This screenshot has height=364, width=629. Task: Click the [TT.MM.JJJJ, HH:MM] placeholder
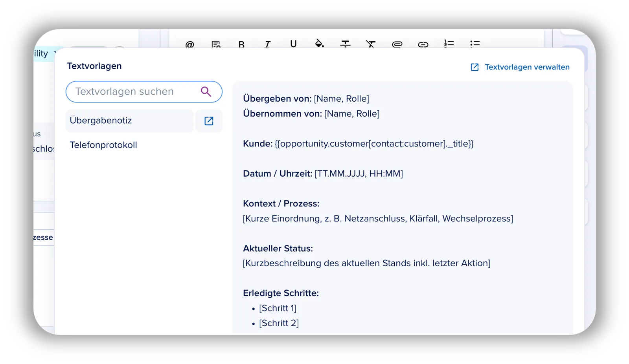click(359, 174)
